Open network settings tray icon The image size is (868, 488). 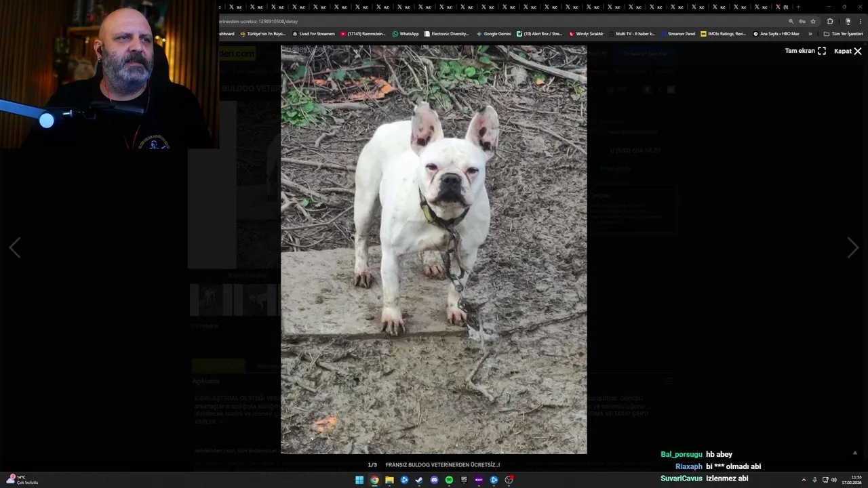click(825, 480)
